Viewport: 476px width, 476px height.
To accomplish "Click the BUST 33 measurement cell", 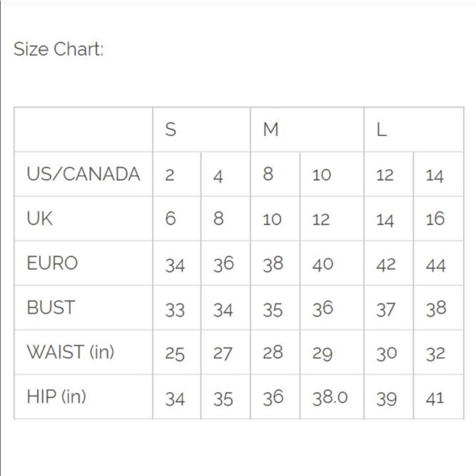I will [x=175, y=309].
